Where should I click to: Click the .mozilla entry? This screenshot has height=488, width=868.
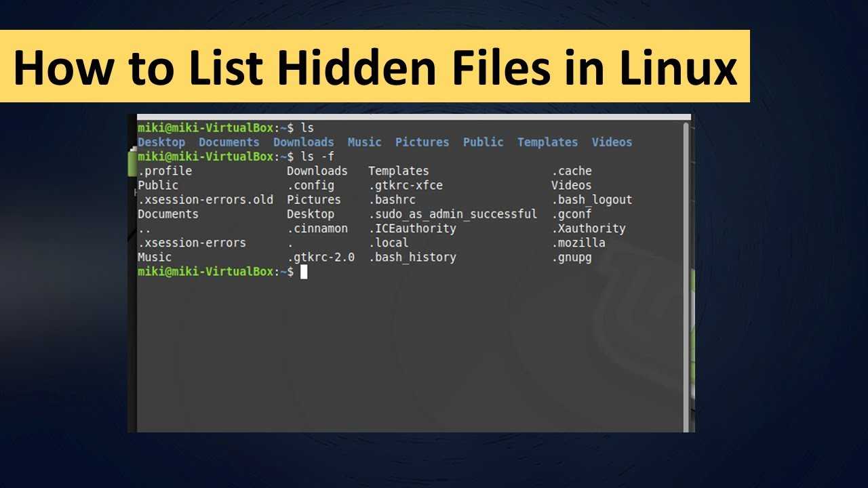point(578,243)
